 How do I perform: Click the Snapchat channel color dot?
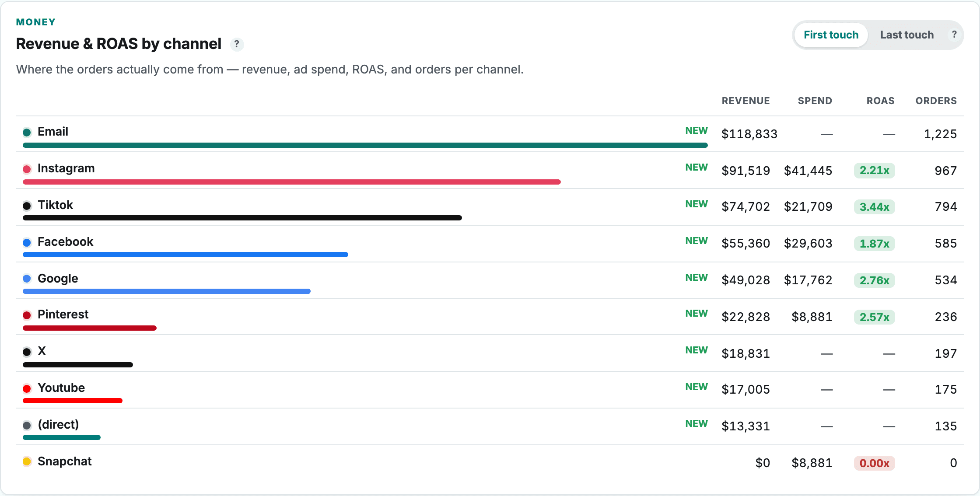click(x=27, y=461)
